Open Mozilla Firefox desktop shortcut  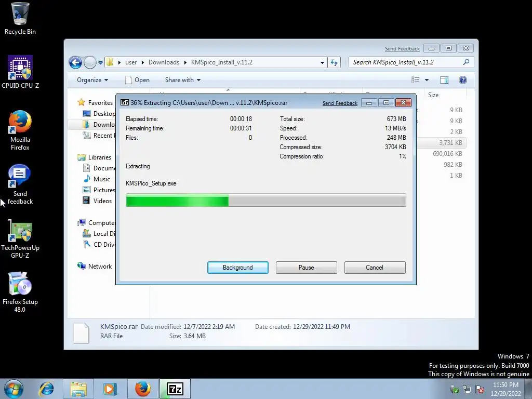(20, 130)
